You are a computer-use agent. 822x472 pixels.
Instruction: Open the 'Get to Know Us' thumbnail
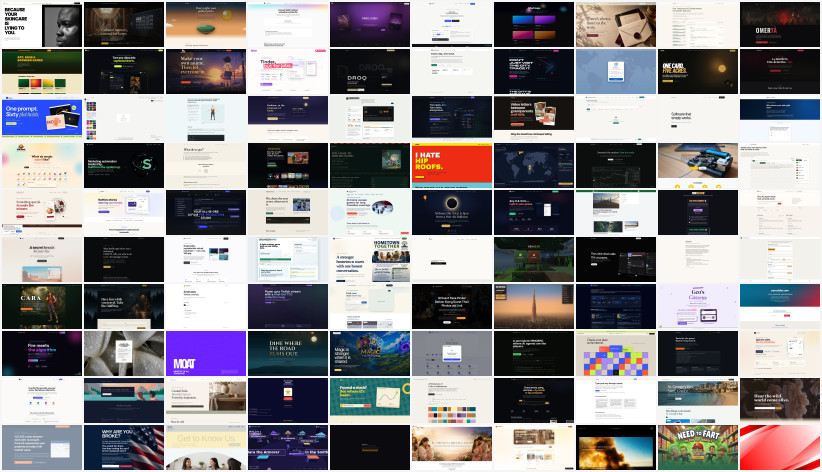206,447
